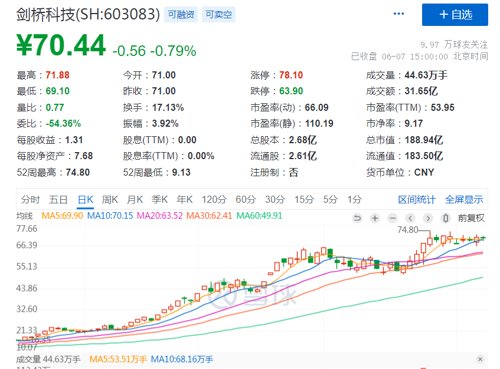Click the 市盈率(TTM) value 53.95
This screenshot has width=500, height=369.
pos(442,108)
